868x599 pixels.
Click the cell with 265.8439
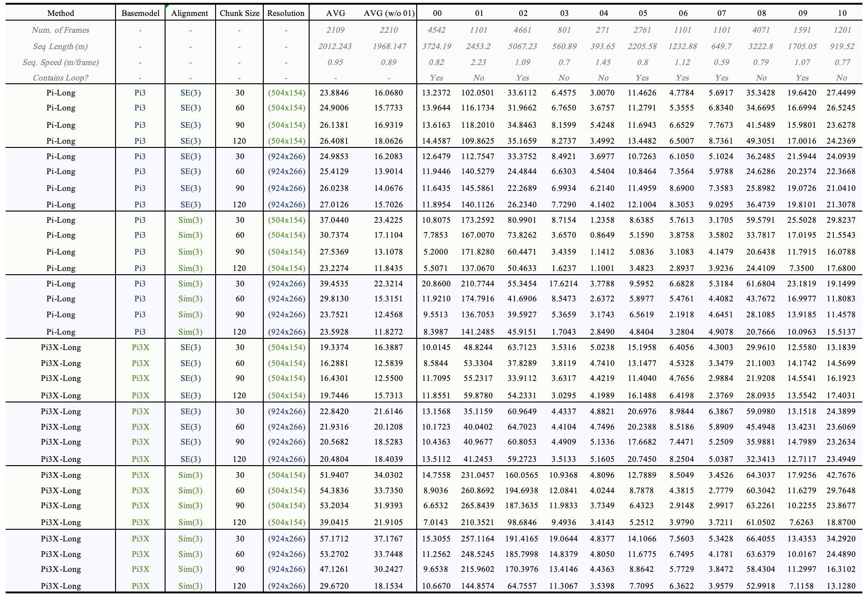(477, 505)
